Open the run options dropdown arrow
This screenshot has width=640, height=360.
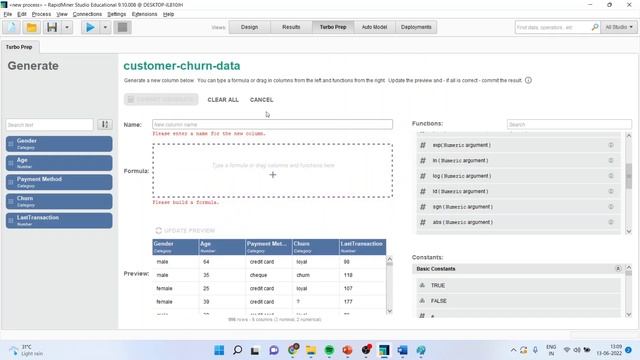coord(105,27)
